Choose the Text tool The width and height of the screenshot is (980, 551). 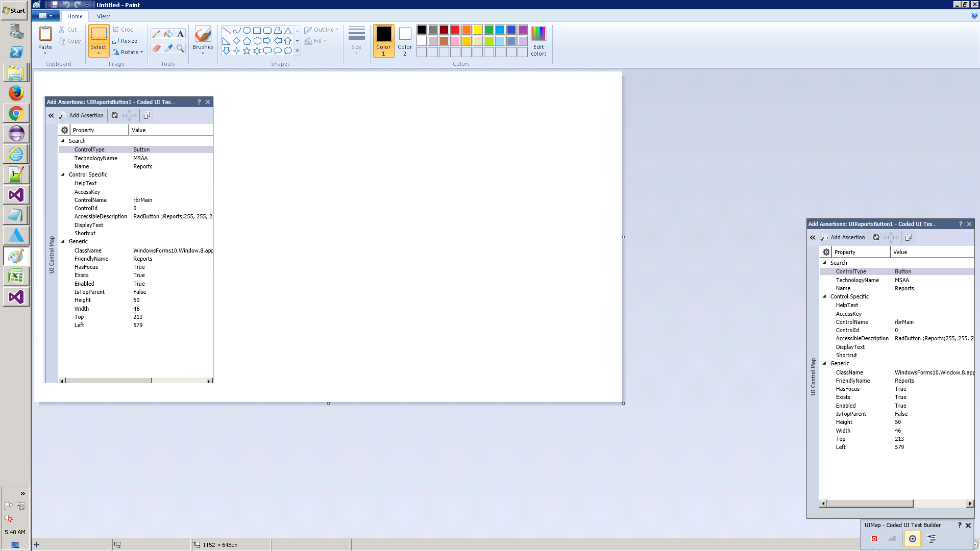[180, 34]
